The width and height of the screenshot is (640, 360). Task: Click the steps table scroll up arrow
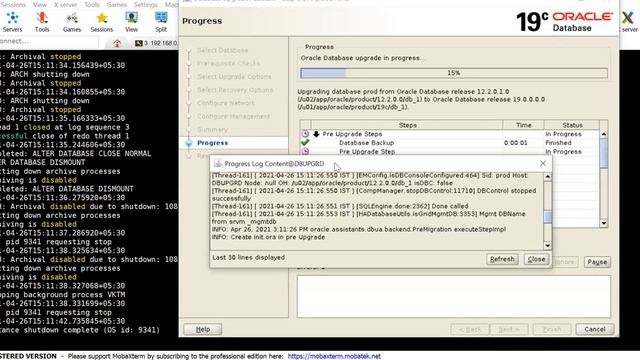pyautogui.click(x=604, y=134)
